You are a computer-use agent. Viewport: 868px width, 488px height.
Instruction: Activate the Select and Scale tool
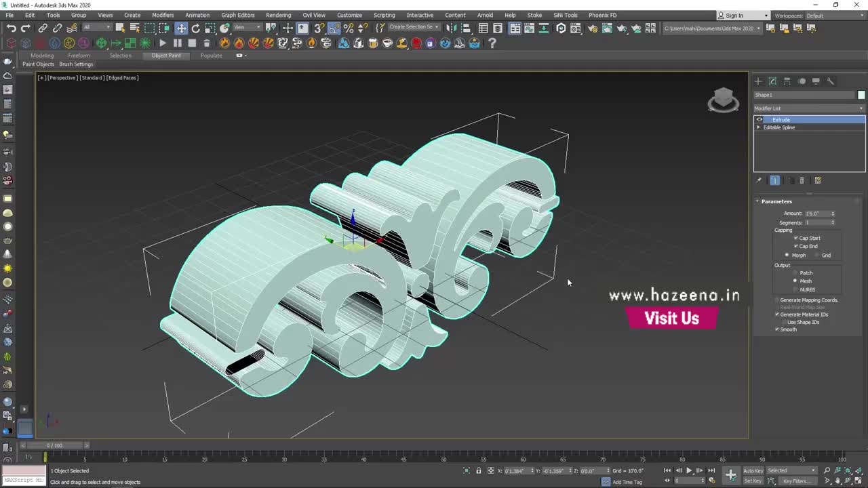tap(210, 28)
